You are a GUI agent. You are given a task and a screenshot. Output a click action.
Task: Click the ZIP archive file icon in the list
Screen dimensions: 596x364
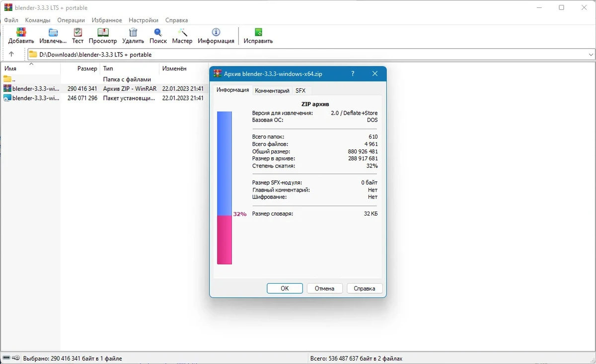(7, 88)
